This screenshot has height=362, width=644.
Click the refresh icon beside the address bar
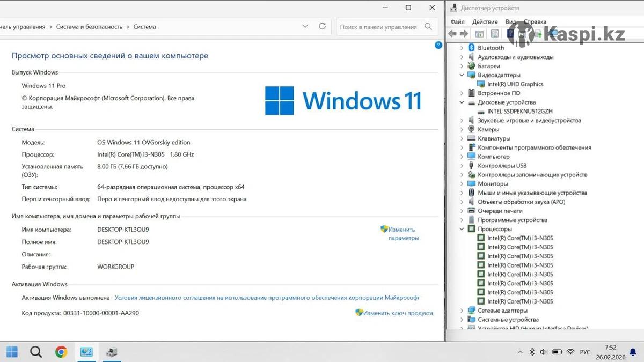[322, 26]
